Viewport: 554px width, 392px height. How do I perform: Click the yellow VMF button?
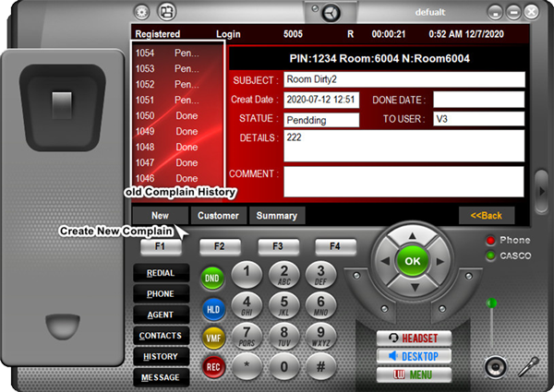(x=212, y=338)
